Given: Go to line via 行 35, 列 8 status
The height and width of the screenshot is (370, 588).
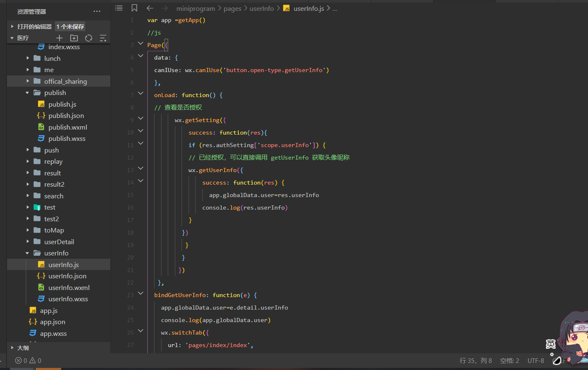Looking at the screenshot, I should coord(476,361).
